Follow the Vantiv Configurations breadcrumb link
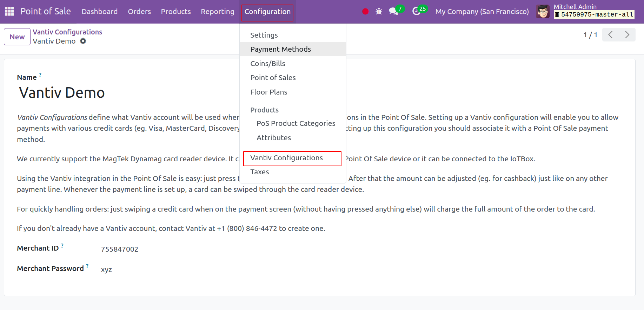This screenshot has height=310, width=644. pos(67,32)
